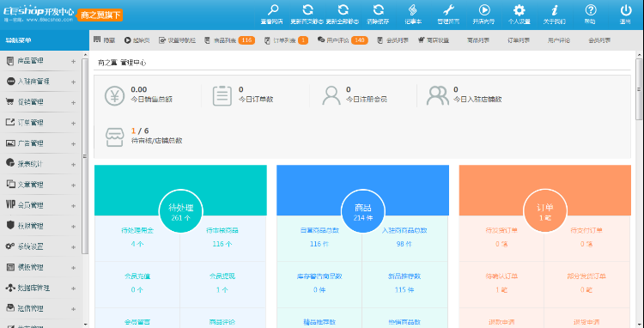The height and width of the screenshot is (328, 644).
Task: Open the 待处理佣金 4个 link
Action: pos(137,237)
